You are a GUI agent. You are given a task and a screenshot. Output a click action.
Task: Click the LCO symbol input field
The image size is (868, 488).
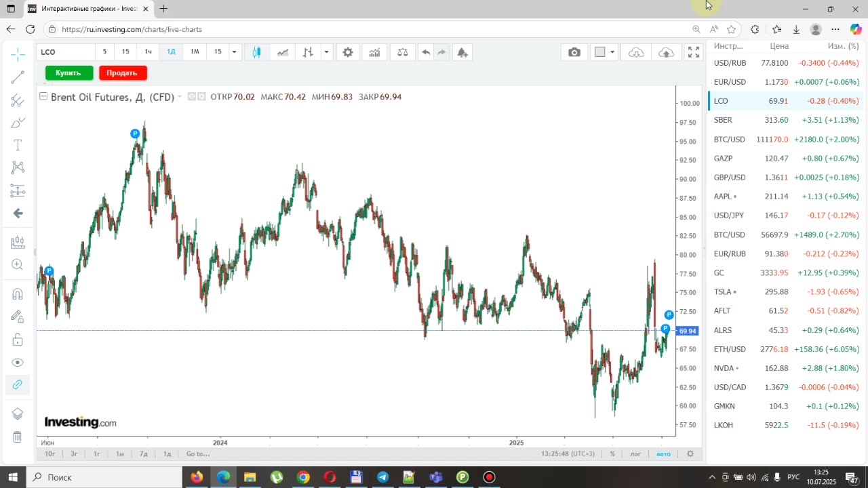[x=66, y=52]
